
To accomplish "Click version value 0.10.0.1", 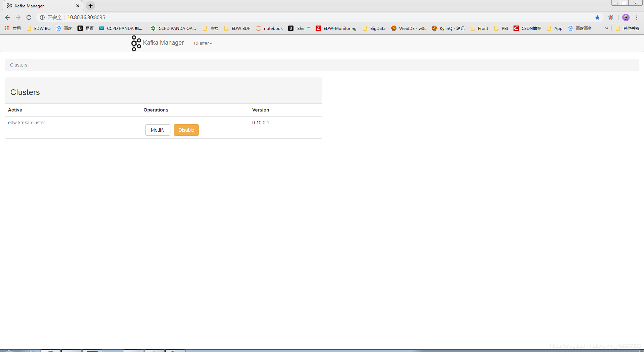I will pos(261,123).
